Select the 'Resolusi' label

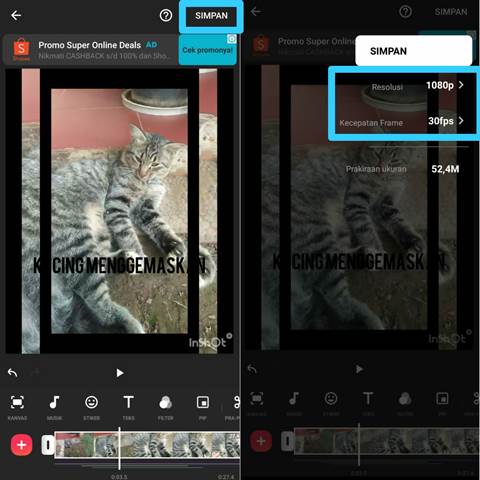tap(387, 87)
